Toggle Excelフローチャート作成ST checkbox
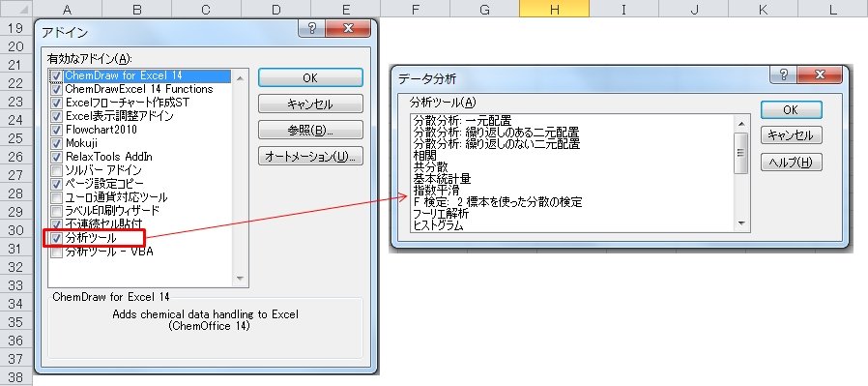The image size is (868, 386). 56,103
